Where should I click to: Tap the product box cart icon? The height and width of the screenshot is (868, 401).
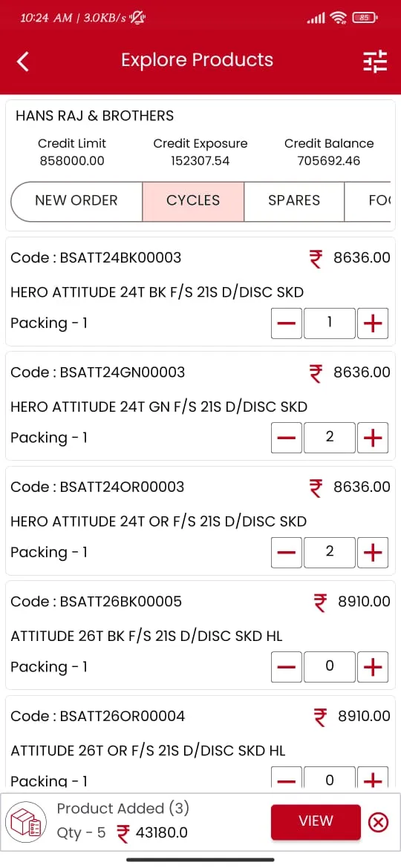coord(25,822)
